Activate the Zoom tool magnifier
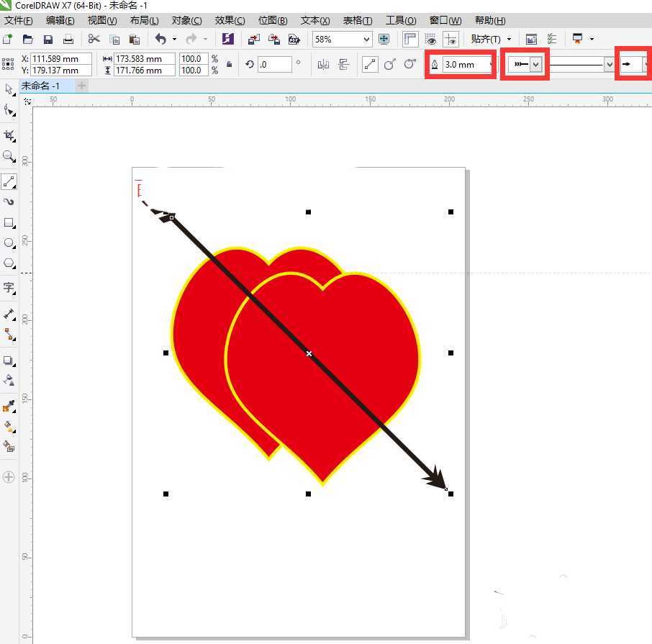Screen dimensions: 652x644 pyautogui.click(x=9, y=156)
